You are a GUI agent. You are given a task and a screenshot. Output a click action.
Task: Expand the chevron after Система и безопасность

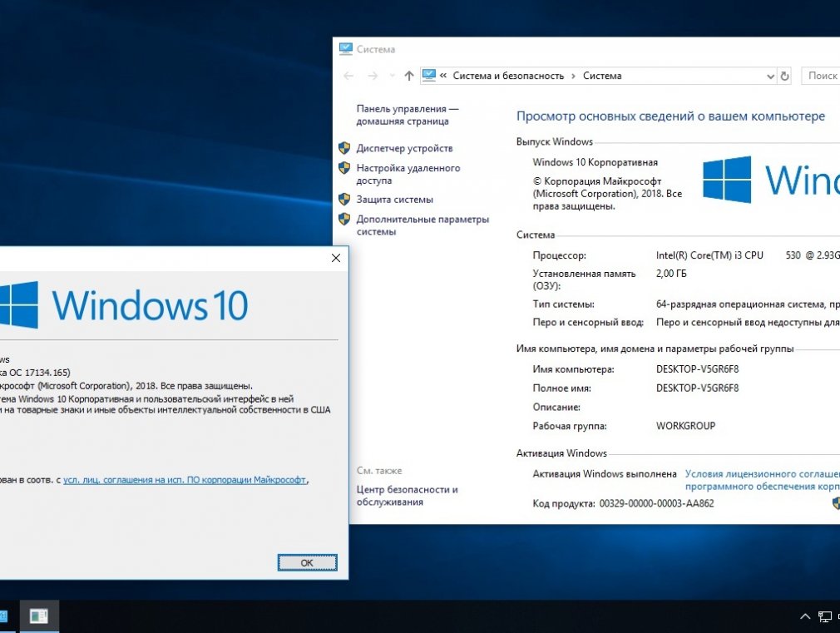tap(573, 77)
